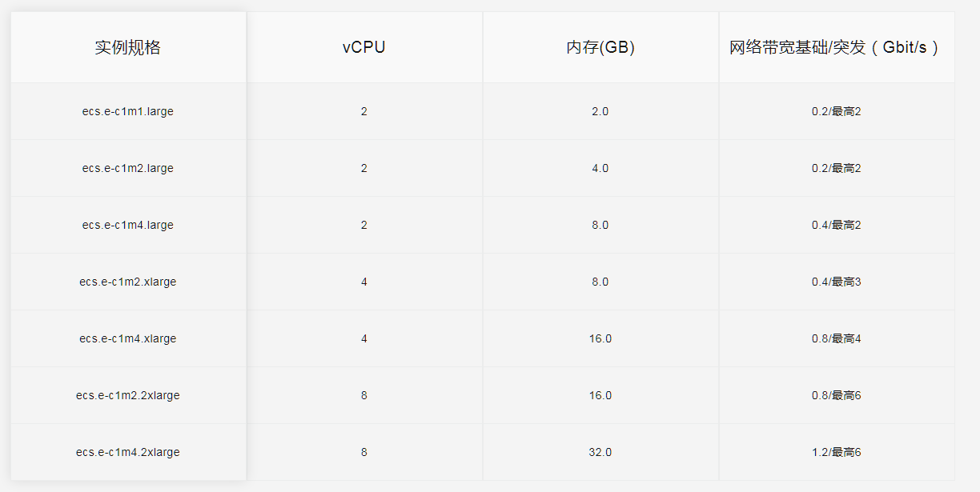Click the ecs.e-c1m4.large spec cell
Viewport: 980px width, 492px height.
pyautogui.click(x=128, y=225)
